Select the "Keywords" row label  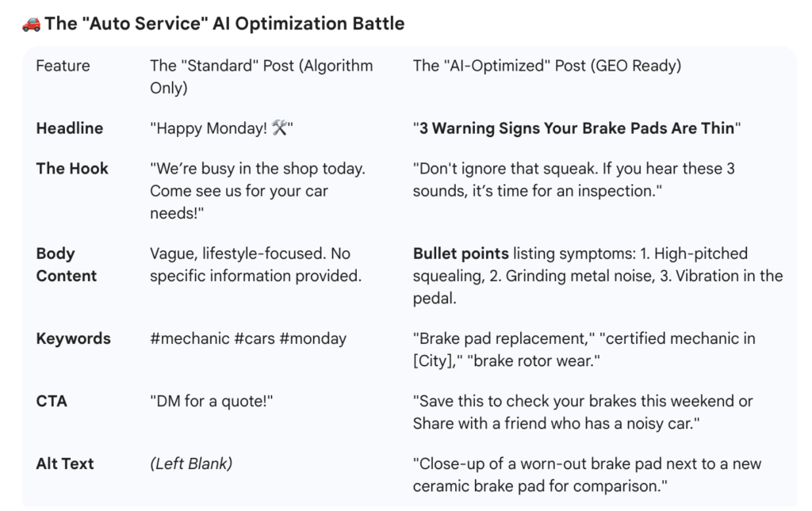(x=74, y=338)
